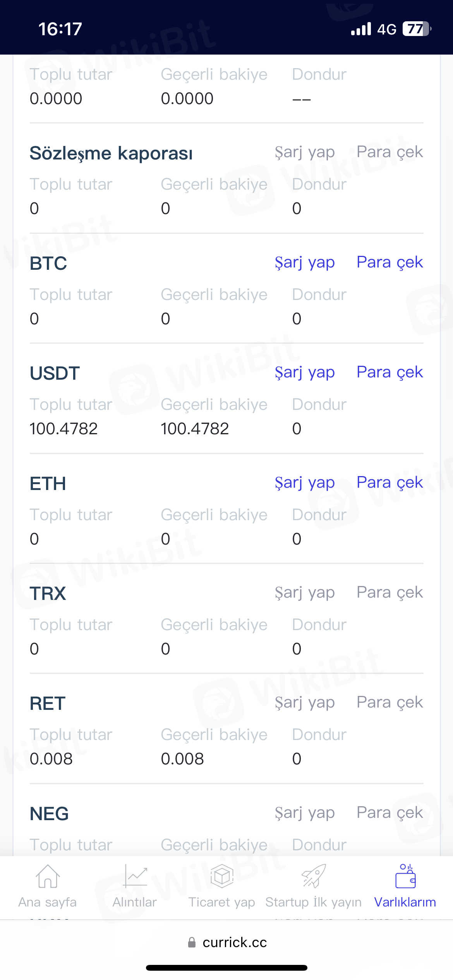Withdraw USDT with Para çek
The height and width of the screenshot is (980, 453).
(x=390, y=372)
